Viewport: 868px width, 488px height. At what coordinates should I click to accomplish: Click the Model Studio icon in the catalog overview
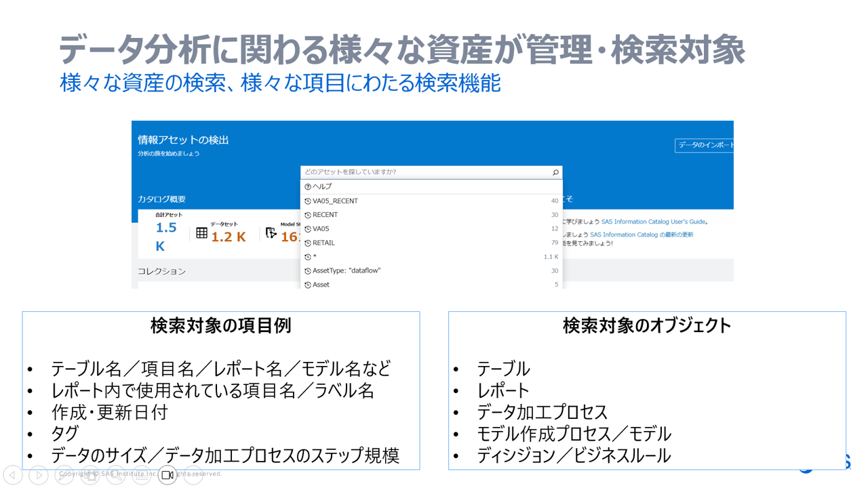pyautogui.click(x=271, y=233)
